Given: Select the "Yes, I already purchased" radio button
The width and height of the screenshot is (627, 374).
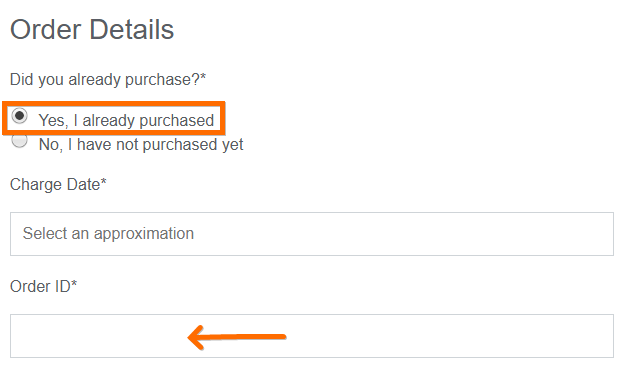Looking at the screenshot, I should click(x=19, y=116).
